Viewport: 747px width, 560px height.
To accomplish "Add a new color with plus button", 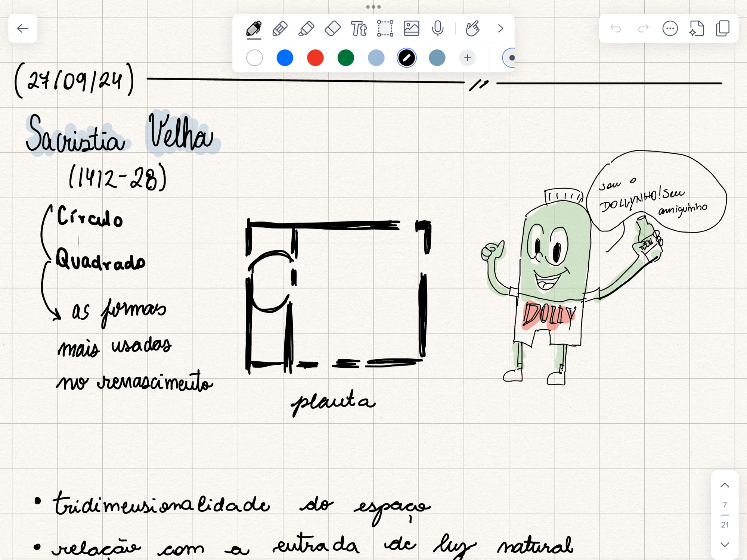I will (x=467, y=58).
